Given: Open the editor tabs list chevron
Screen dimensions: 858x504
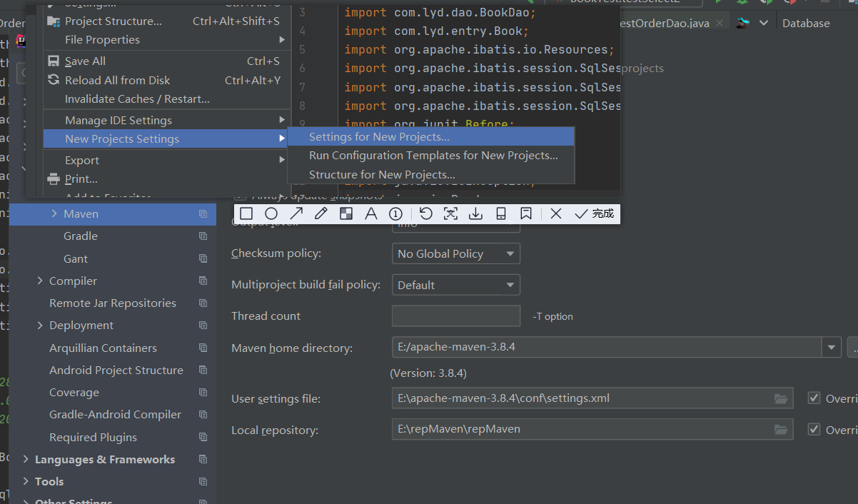Looking at the screenshot, I should (764, 23).
